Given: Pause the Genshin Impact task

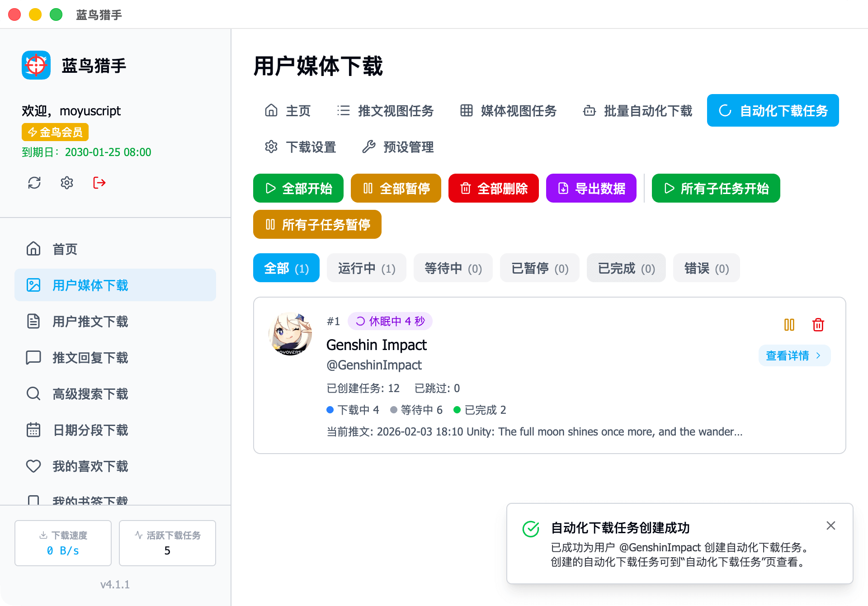Looking at the screenshot, I should tap(789, 325).
